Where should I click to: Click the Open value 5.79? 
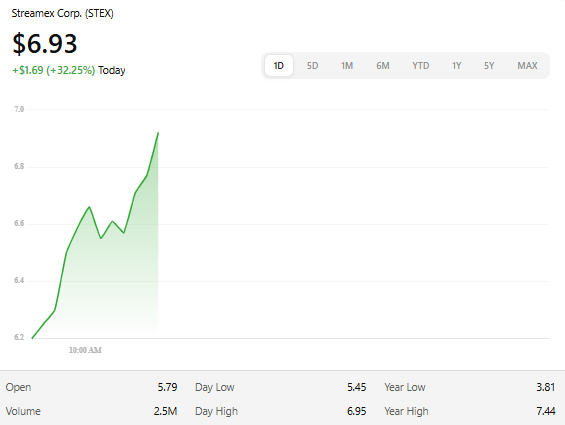coord(167,387)
